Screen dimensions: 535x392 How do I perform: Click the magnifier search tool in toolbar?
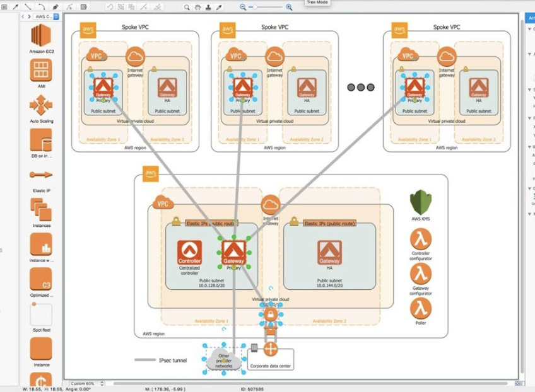[x=187, y=8]
